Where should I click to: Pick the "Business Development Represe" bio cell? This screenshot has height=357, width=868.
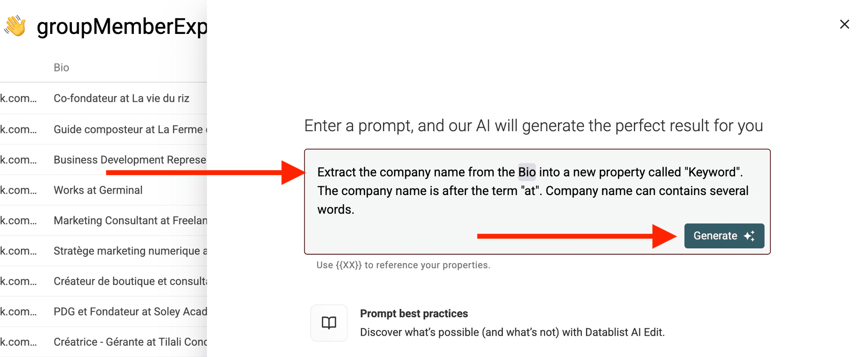pyautogui.click(x=130, y=160)
